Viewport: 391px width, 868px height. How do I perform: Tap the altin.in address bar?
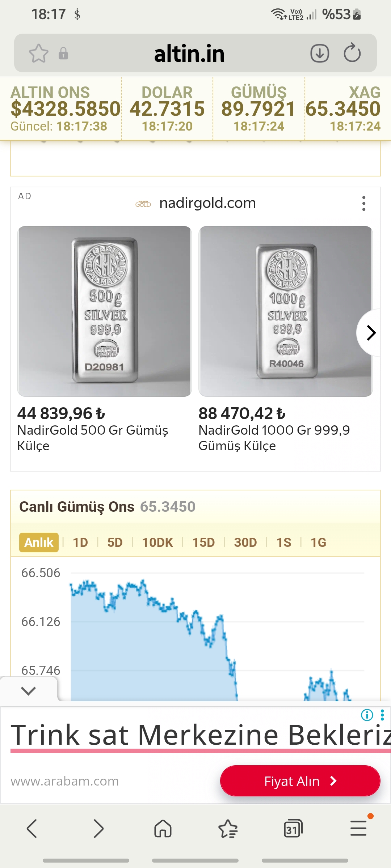[189, 54]
